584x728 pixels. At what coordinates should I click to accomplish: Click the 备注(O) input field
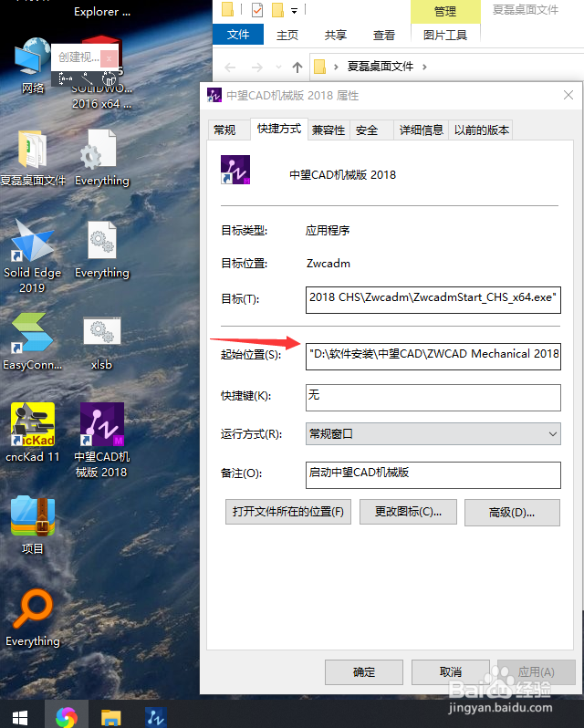433,475
